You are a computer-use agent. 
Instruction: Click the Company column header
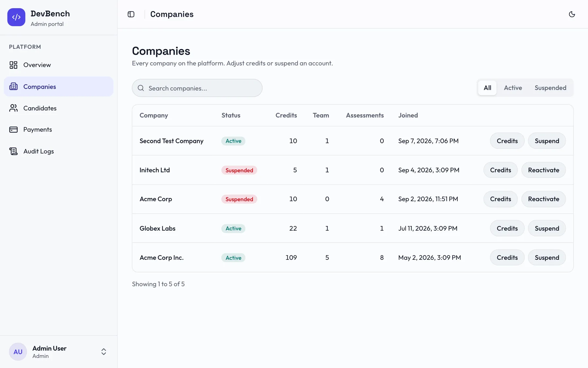point(154,115)
